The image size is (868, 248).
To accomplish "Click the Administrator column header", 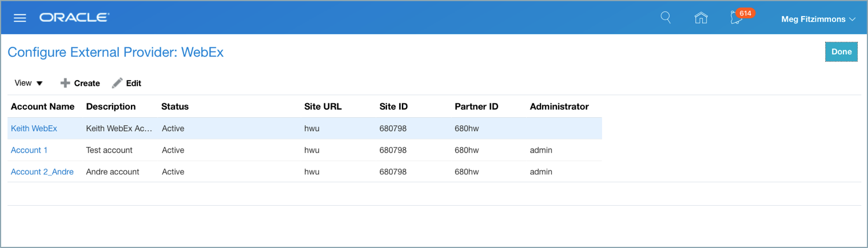I will (559, 107).
